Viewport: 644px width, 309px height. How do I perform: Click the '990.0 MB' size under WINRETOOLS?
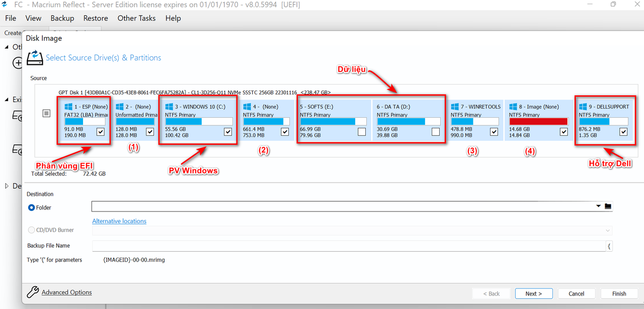click(x=461, y=135)
